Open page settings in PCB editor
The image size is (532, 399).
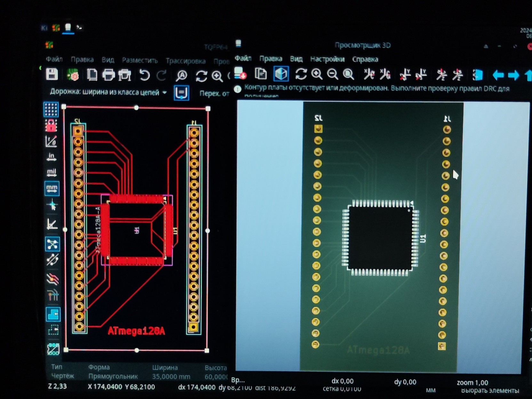[92, 75]
